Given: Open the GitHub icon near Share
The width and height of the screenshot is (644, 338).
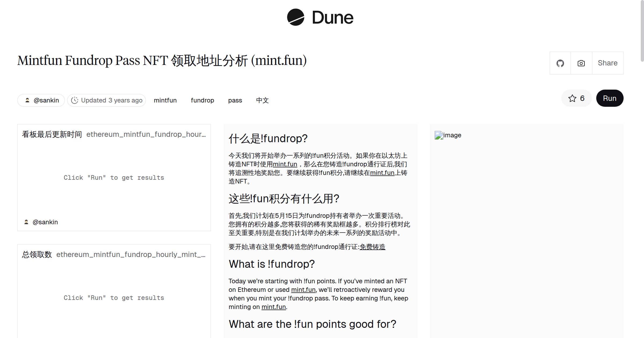Looking at the screenshot, I should pyautogui.click(x=560, y=63).
